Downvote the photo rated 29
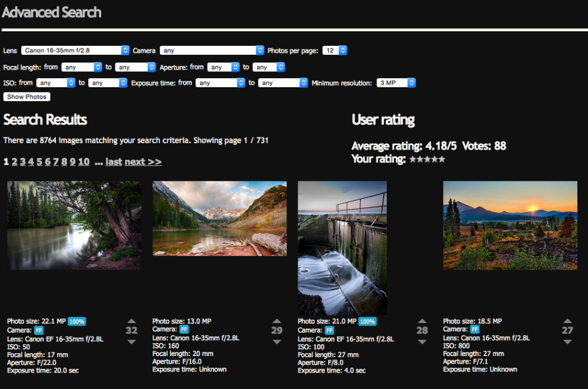This screenshot has height=389, width=588. (277, 342)
